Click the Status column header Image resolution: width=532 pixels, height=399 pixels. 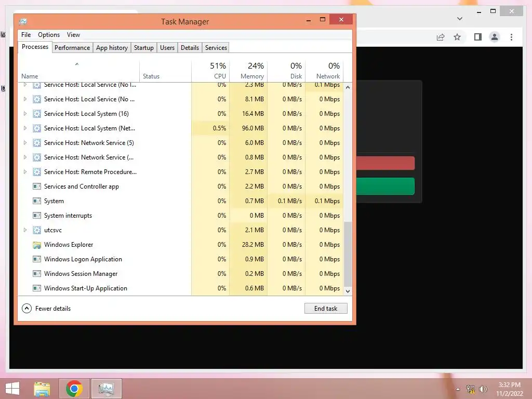(x=166, y=71)
